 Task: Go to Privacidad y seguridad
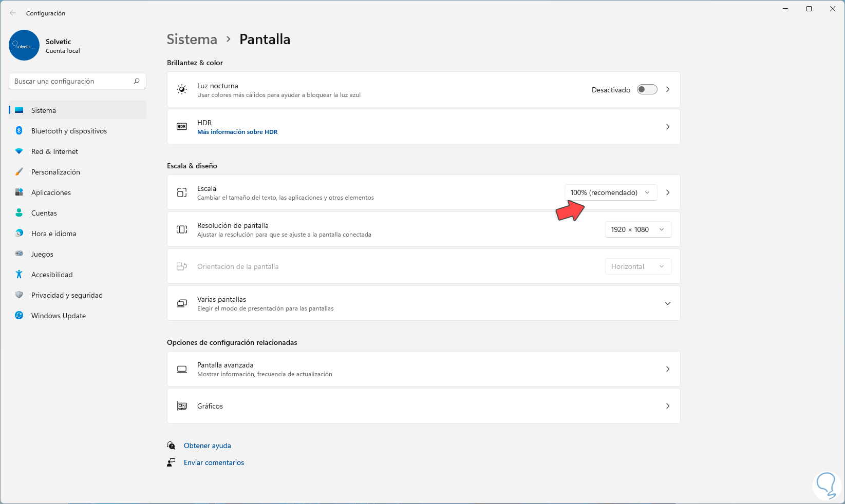67,295
